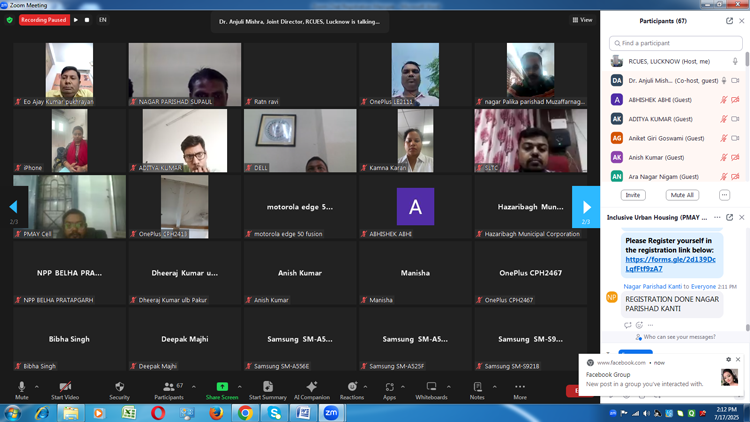Select Eo Ajay Kumar pukhrayan video tile
750x422 pixels.
69,75
